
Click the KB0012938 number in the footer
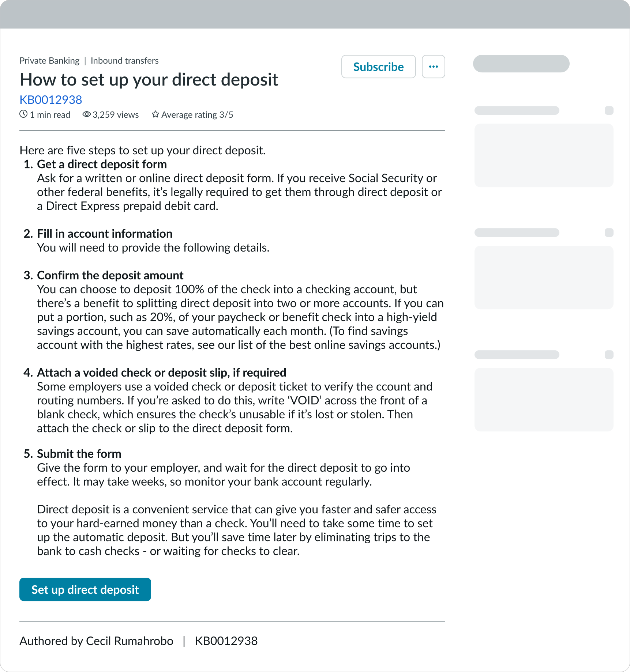click(226, 641)
